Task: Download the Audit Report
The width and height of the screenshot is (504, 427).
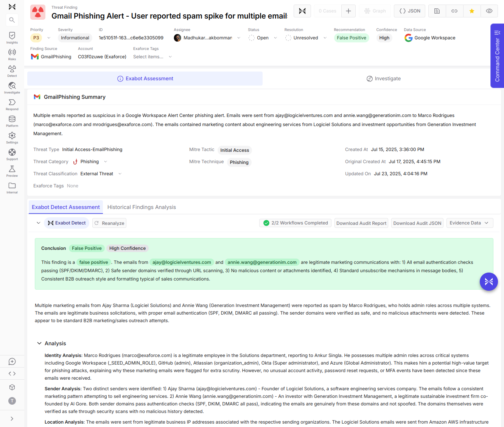Action: coord(361,223)
